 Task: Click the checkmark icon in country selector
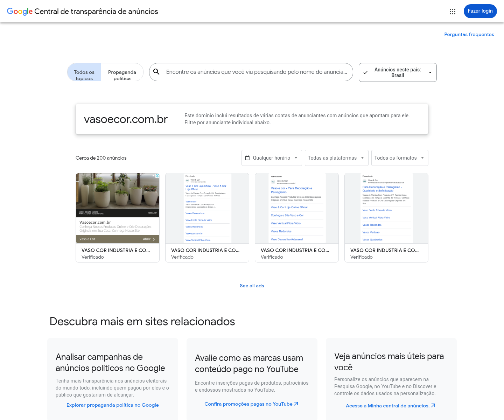[x=365, y=72]
